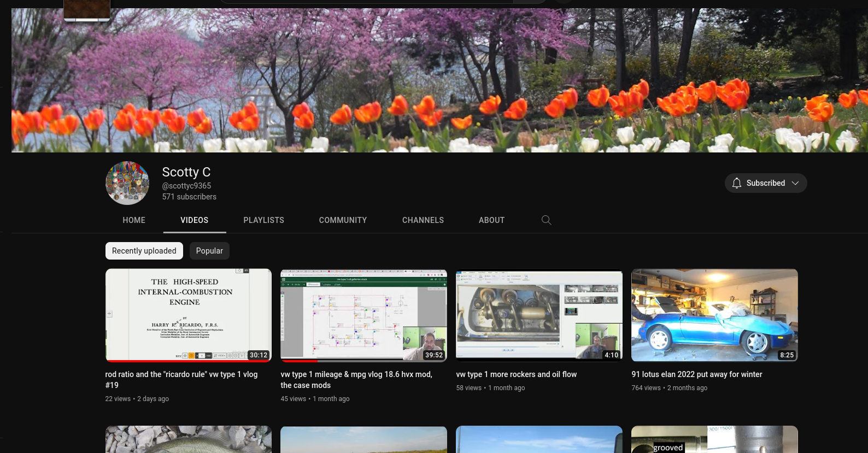Click title 'vw type 1 mileage & mpg vlog'
Image resolution: width=868 pixels, height=453 pixels.
(356, 380)
